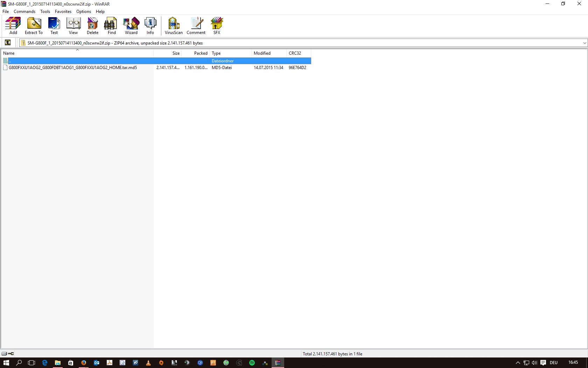Show hidden system tray icons
Image resolution: width=588 pixels, height=368 pixels.
(x=518, y=363)
